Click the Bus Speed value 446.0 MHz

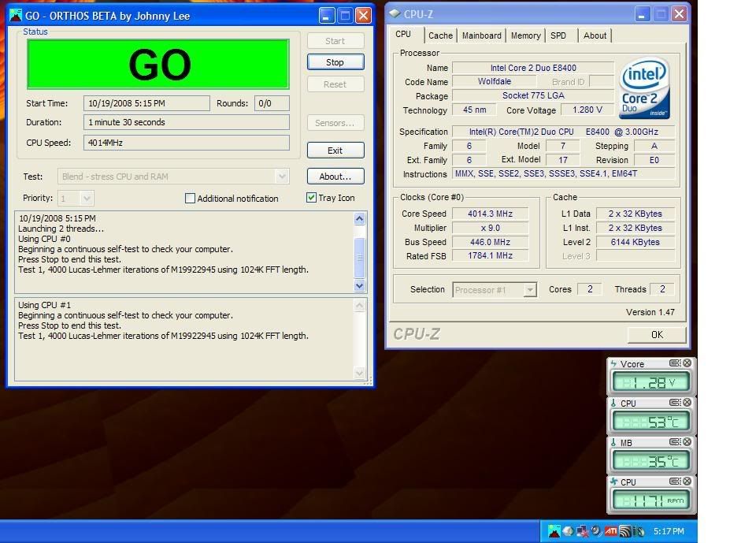pos(490,242)
